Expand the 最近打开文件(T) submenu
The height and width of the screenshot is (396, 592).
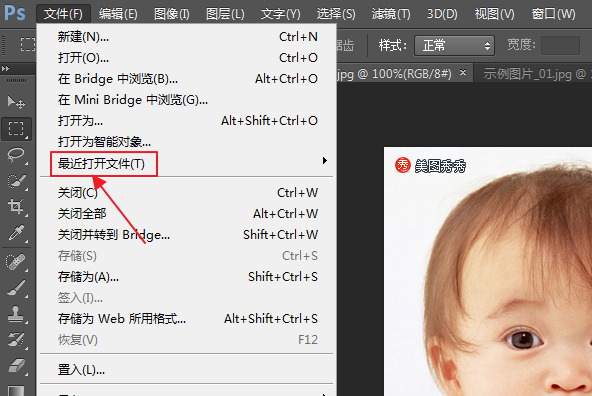click(x=187, y=163)
